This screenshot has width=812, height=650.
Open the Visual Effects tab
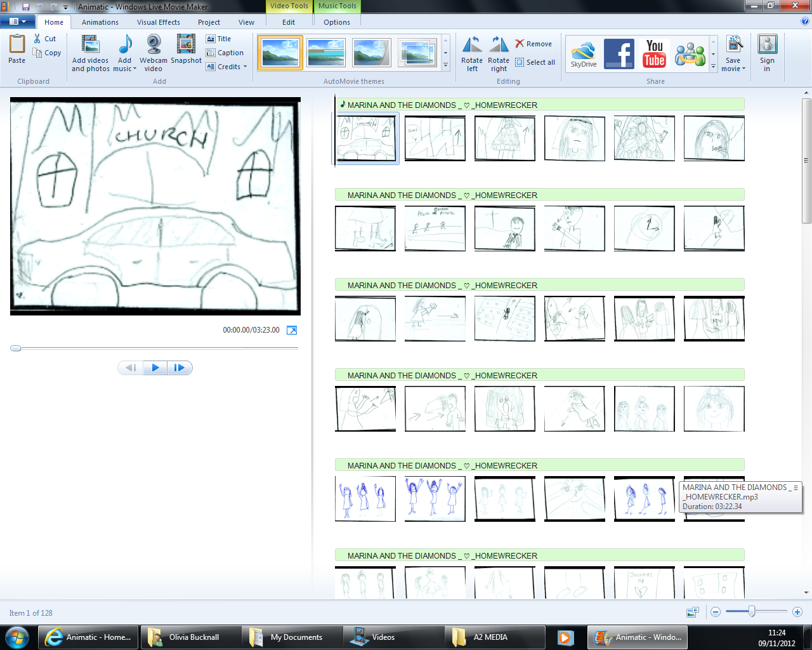coord(159,22)
